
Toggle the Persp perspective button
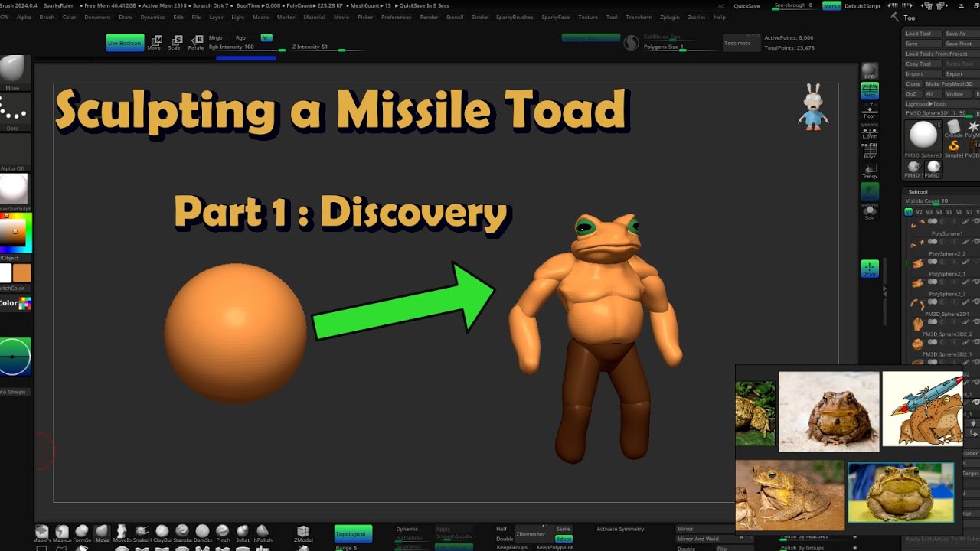pos(870,91)
